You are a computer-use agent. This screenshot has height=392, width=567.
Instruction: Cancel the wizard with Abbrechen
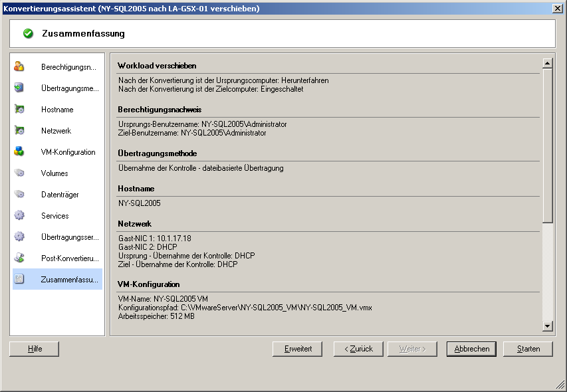471,349
